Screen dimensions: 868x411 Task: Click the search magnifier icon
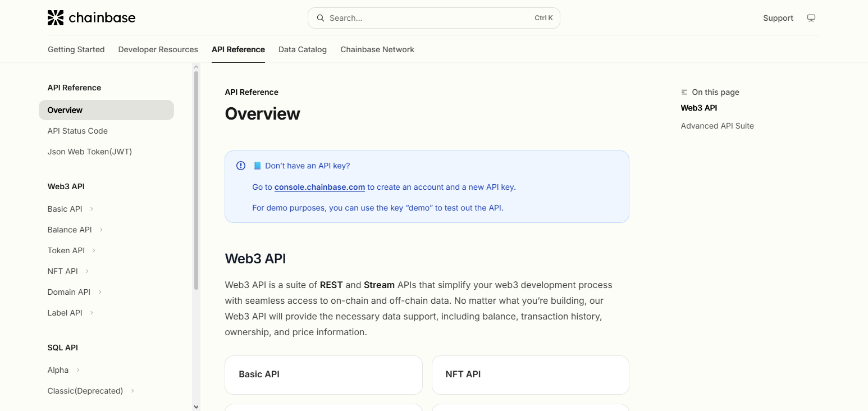321,18
